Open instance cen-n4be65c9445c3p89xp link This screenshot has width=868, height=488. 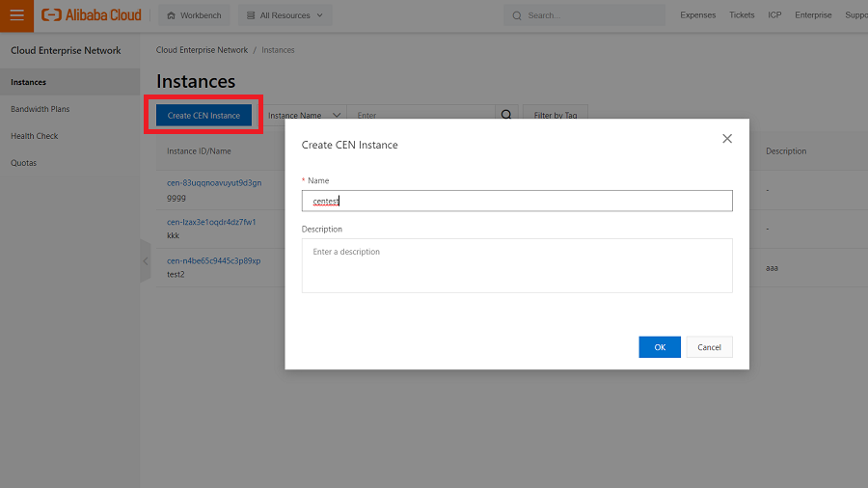[213, 260]
